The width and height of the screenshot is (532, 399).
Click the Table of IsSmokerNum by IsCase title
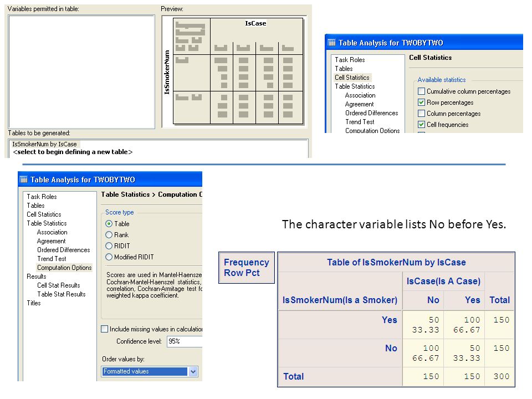(x=396, y=262)
